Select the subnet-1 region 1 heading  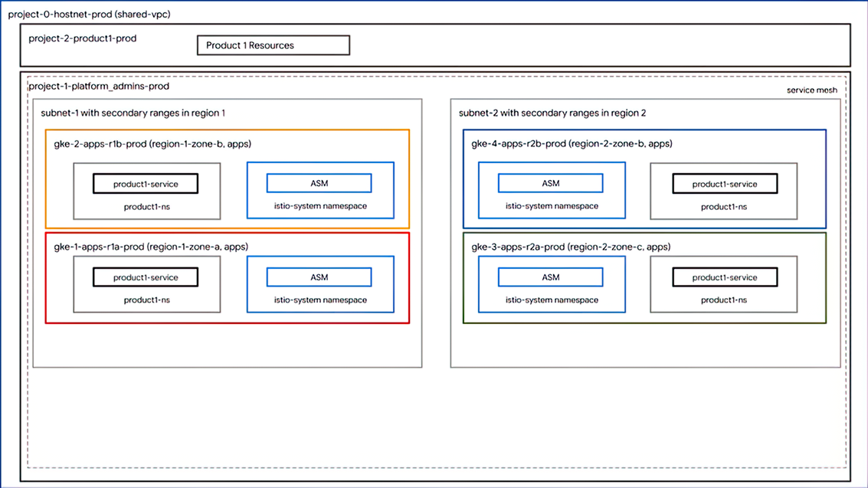[133, 113]
